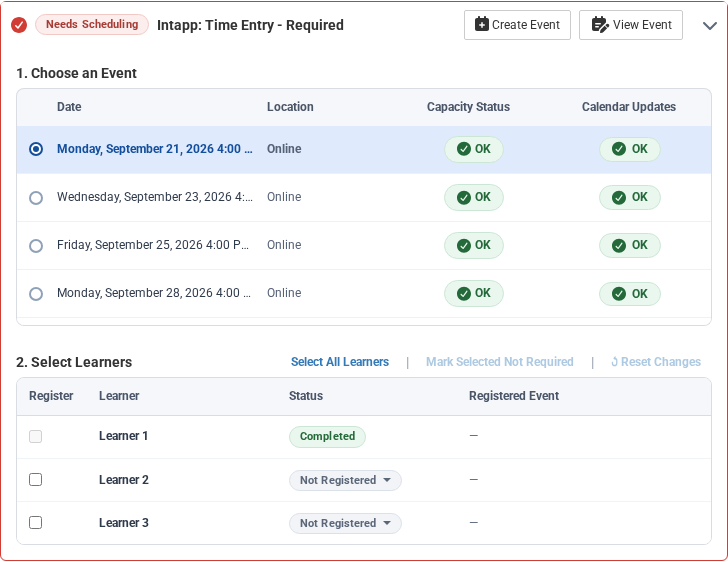Click Wednesday, September 23, 2026 date text
728x562 pixels.
pyautogui.click(x=155, y=197)
